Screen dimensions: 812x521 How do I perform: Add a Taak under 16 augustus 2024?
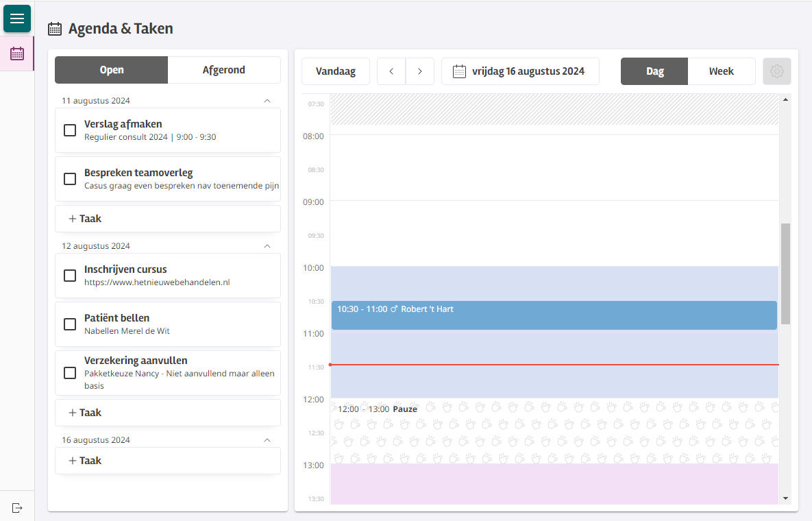pos(168,461)
